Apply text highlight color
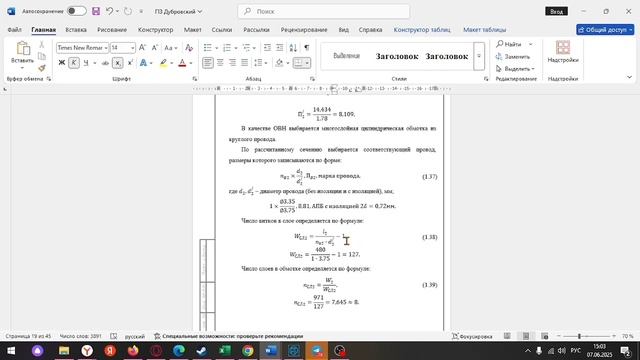640x360 pixels. [163, 63]
